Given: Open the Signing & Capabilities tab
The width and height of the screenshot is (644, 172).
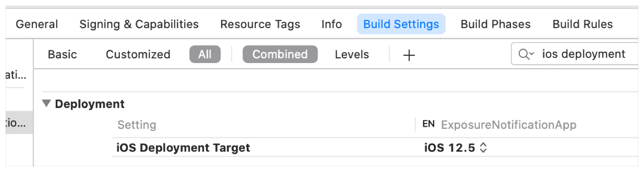Looking at the screenshot, I should coord(139,24).
